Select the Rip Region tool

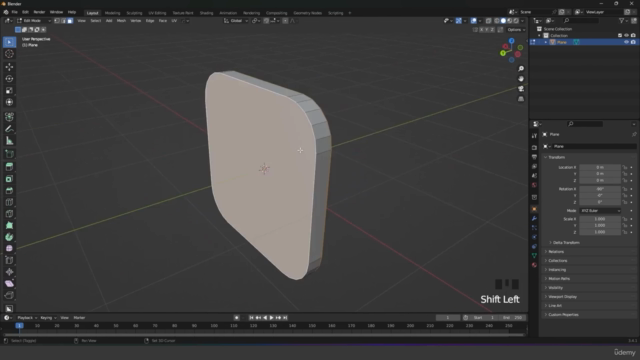[9, 296]
